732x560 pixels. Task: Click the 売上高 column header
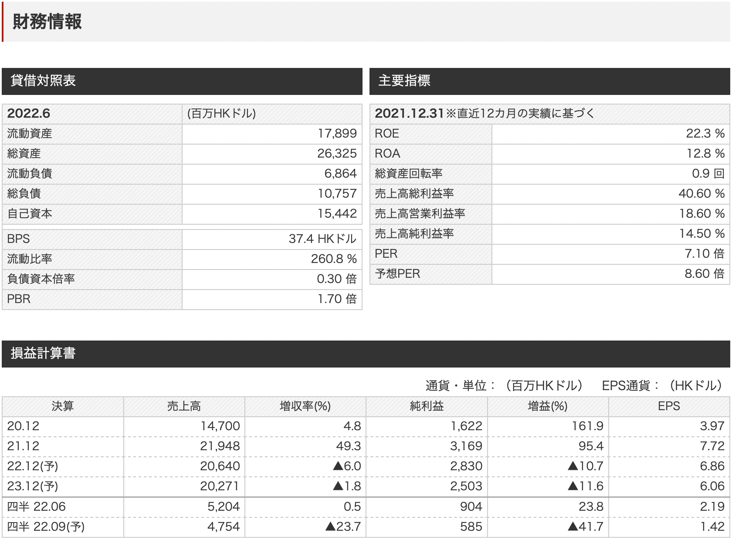(184, 406)
